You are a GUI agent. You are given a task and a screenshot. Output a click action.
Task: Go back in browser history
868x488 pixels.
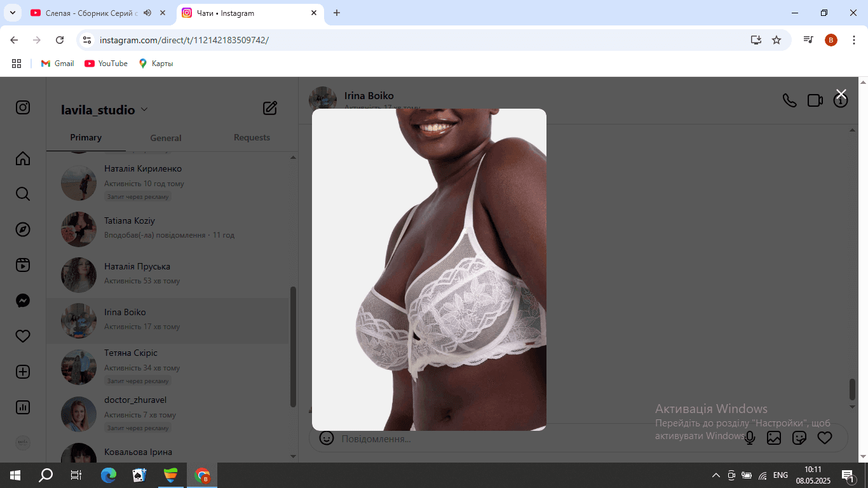pos(14,40)
